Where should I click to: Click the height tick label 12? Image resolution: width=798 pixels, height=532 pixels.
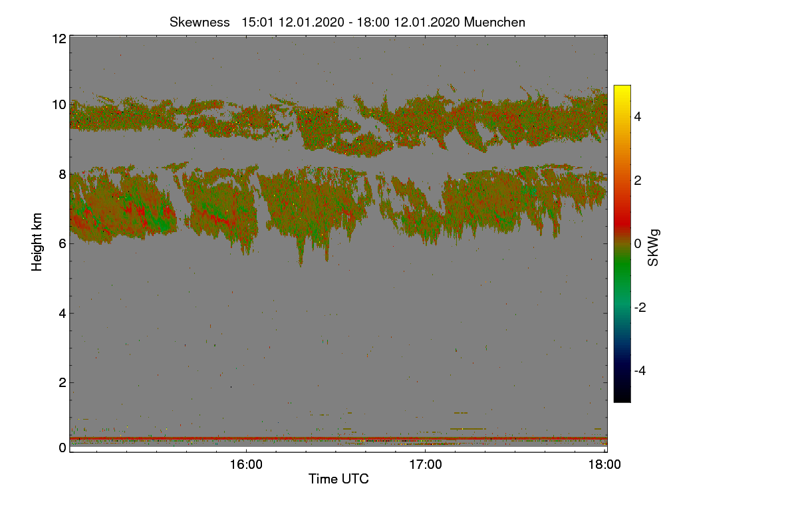click(59, 39)
